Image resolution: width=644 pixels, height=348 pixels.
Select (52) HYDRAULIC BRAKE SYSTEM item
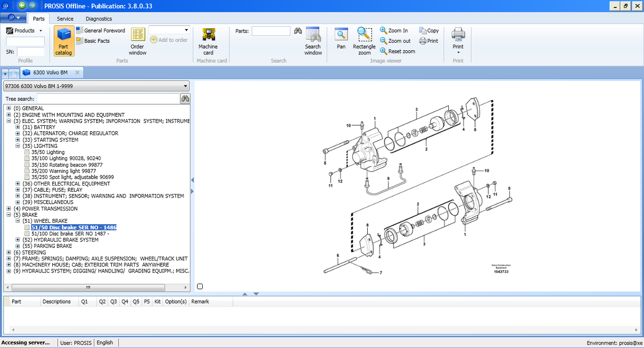point(60,240)
